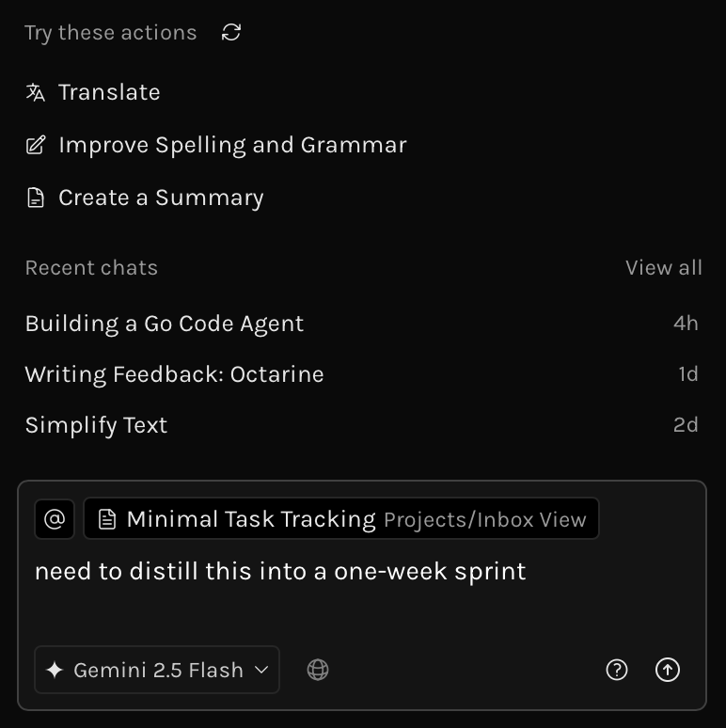Image resolution: width=726 pixels, height=728 pixels.
Task: Click the Create a Summary document icon
Action: (x=36, y=198)
